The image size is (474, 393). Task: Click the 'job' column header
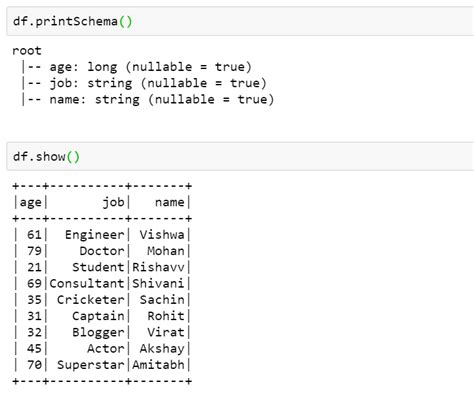pyautogui.click(x=113, y=202)
